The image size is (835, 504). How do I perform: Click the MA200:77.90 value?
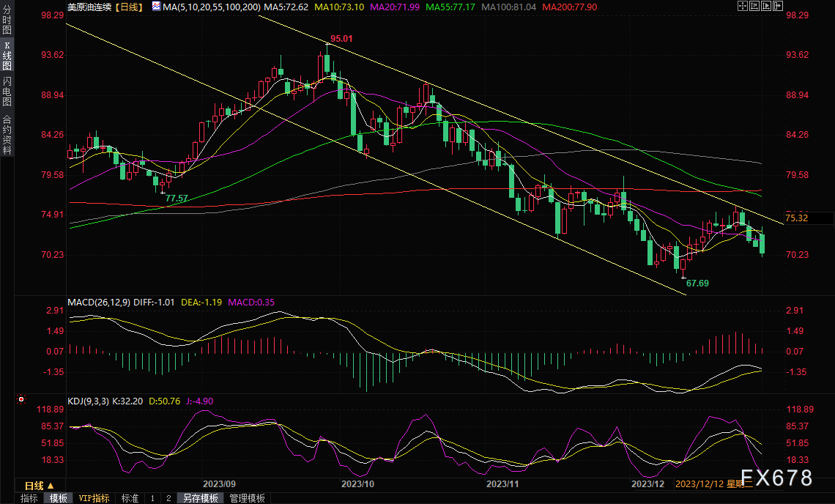(569, 7)
